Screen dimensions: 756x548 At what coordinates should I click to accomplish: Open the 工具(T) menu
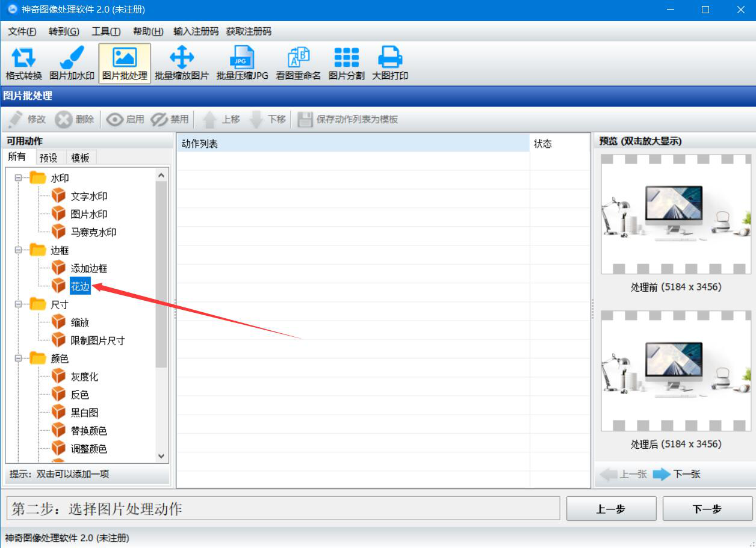(x=105, y=31)
